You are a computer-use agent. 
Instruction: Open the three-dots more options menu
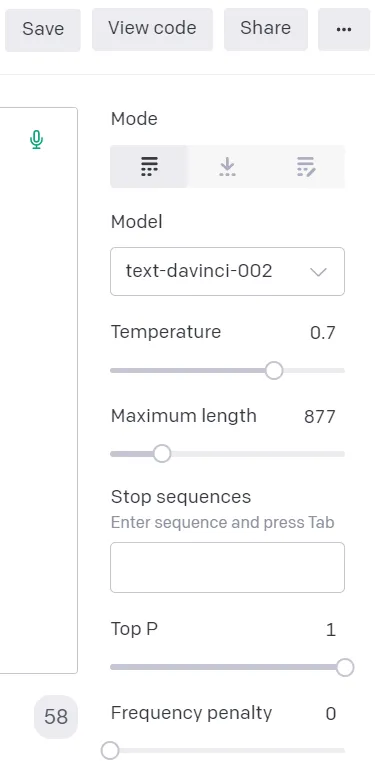pos(344,29)
